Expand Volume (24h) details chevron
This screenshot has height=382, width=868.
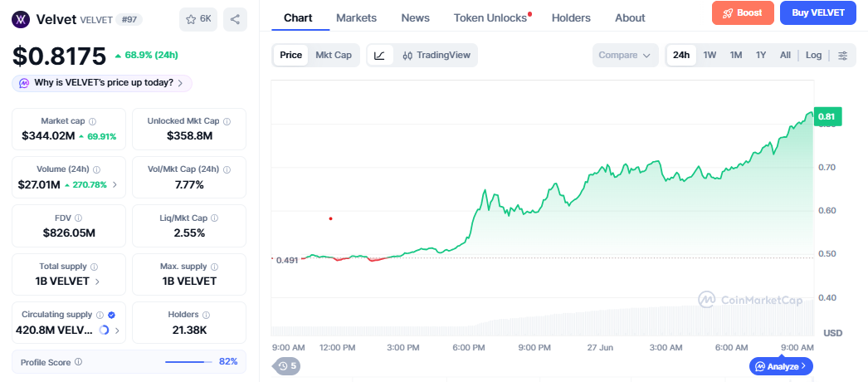pyautogui.click(x=115, y=185)
